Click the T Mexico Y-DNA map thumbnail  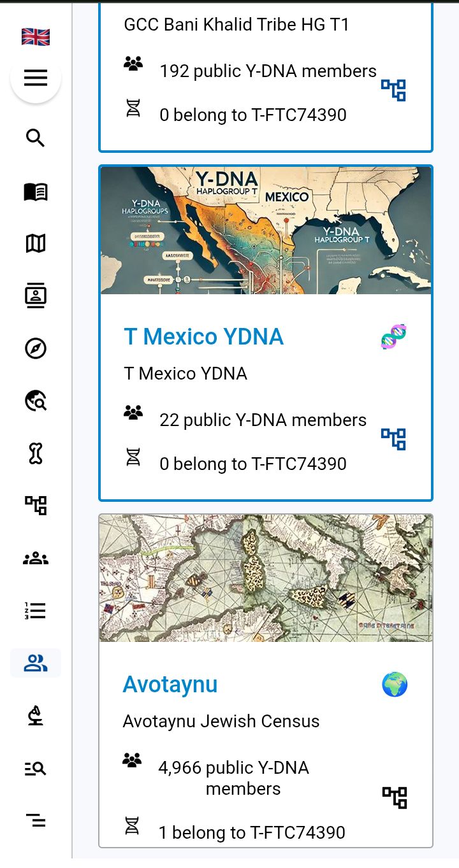(x=266, y=231)
